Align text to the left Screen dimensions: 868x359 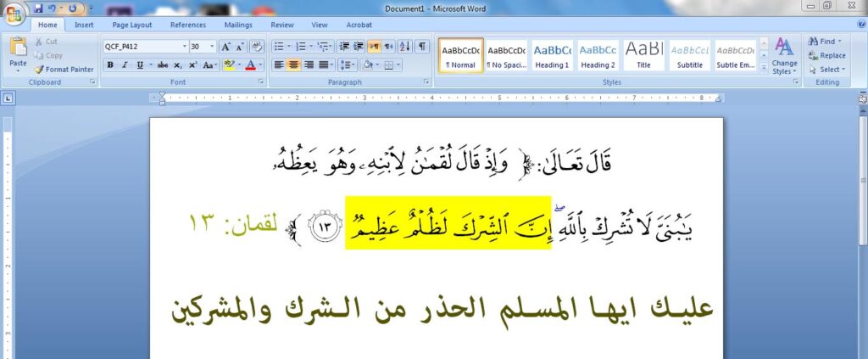pos(279,65)
